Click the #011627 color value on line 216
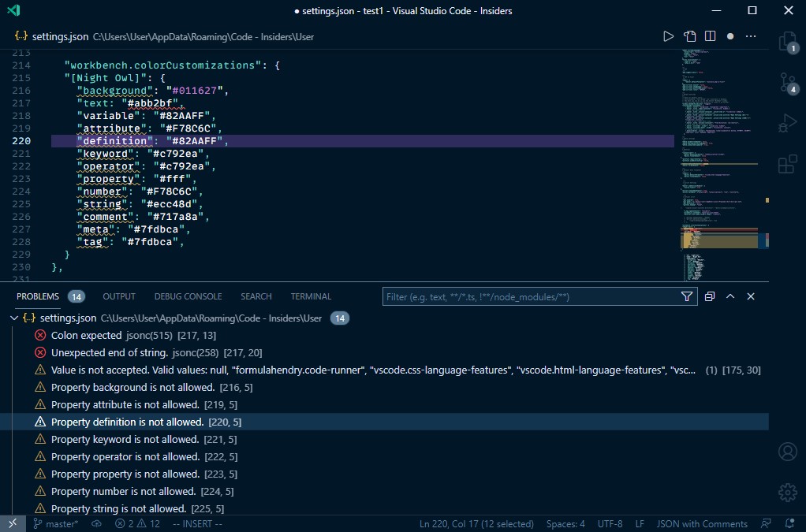The height and width of the screenshot is (532, 806). click(194, 91)
